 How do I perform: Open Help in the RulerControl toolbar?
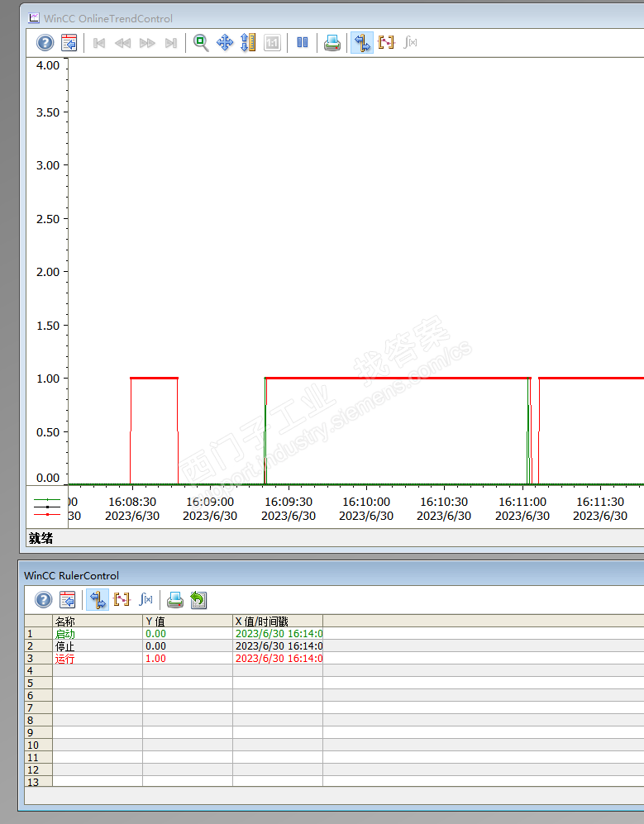tap(44, 599)
